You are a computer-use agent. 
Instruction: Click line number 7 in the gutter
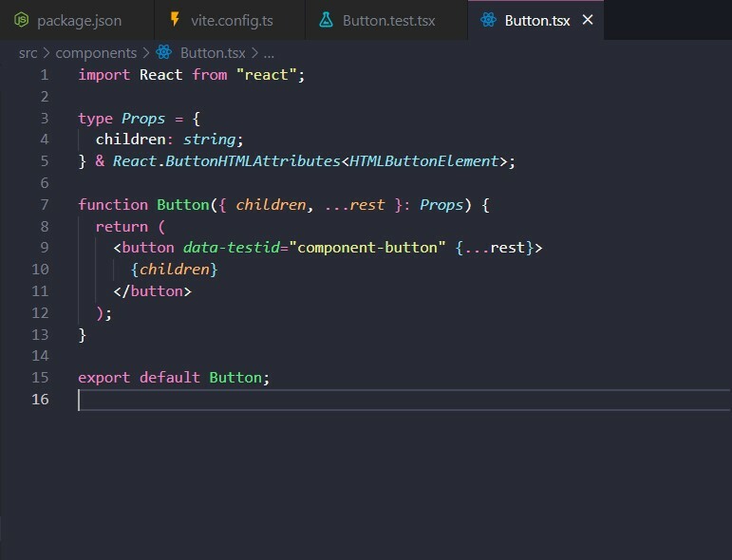click(45, 204)
